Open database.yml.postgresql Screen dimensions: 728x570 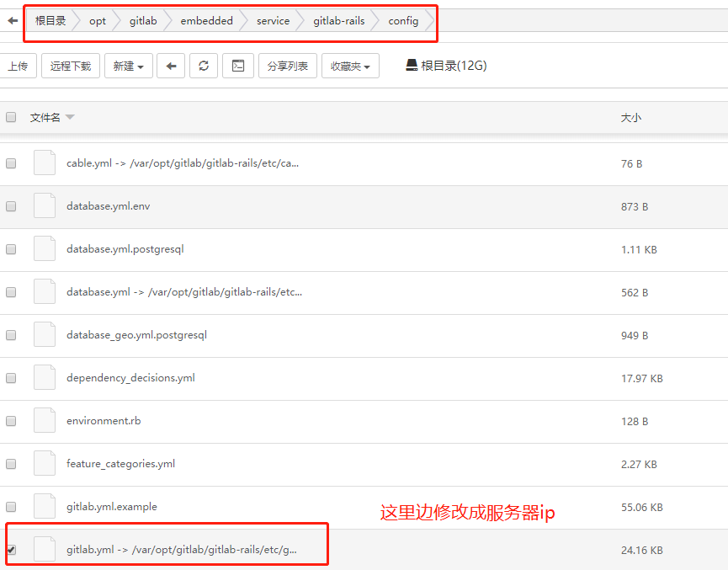click(125, 249)
